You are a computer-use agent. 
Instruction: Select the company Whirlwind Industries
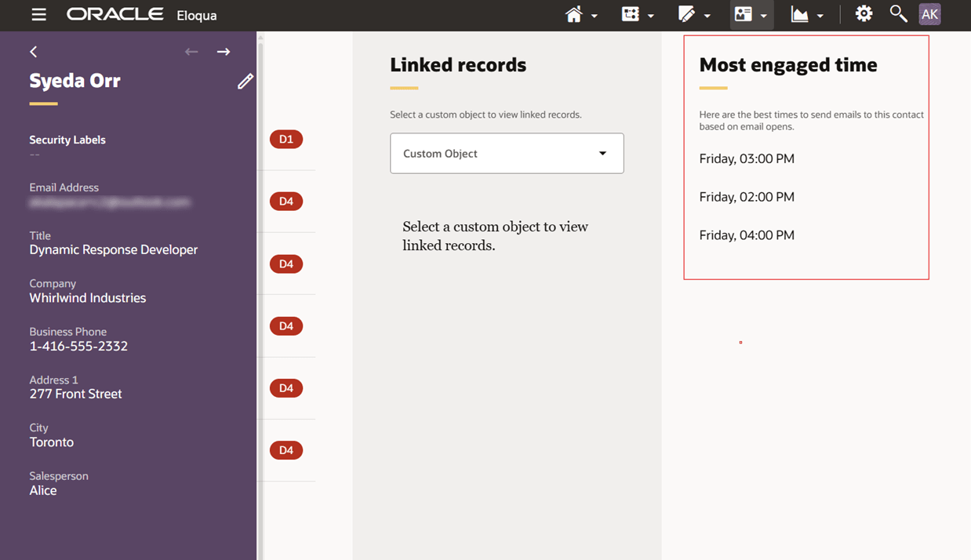(x=88, y=298)
